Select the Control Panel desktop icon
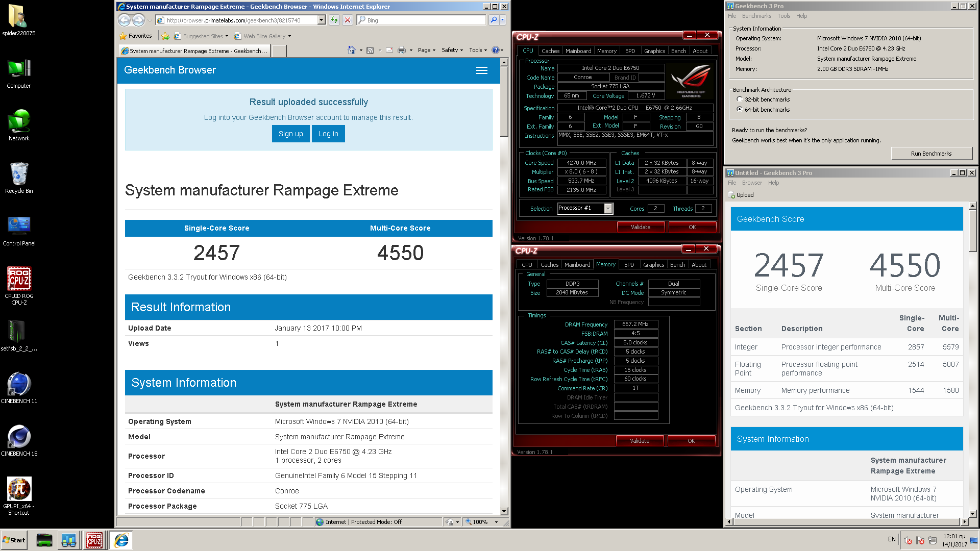Image resolution: width=980 pixels, height=551 pixels. point(19,231)
